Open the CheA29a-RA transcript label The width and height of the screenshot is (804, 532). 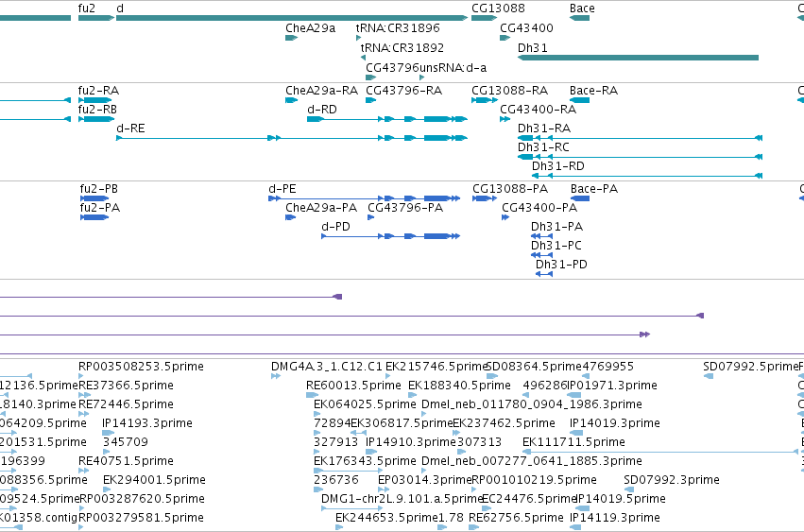coord(321,91)
